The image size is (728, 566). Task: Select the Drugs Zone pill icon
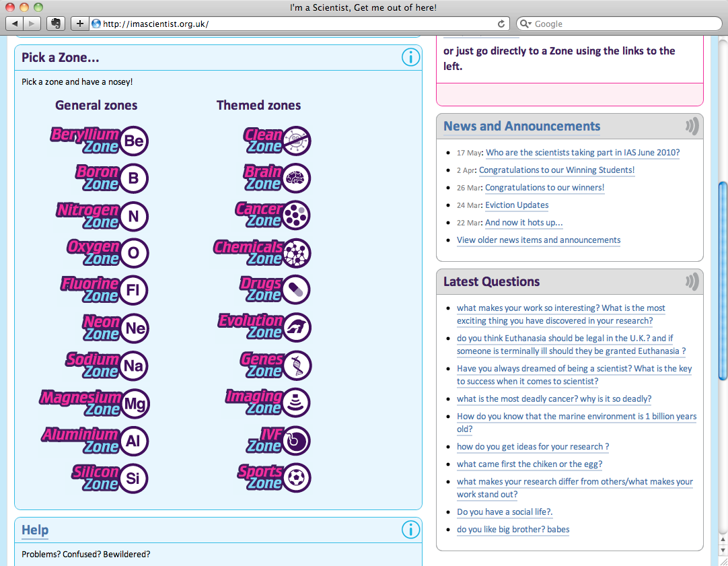tap(296, 290)
